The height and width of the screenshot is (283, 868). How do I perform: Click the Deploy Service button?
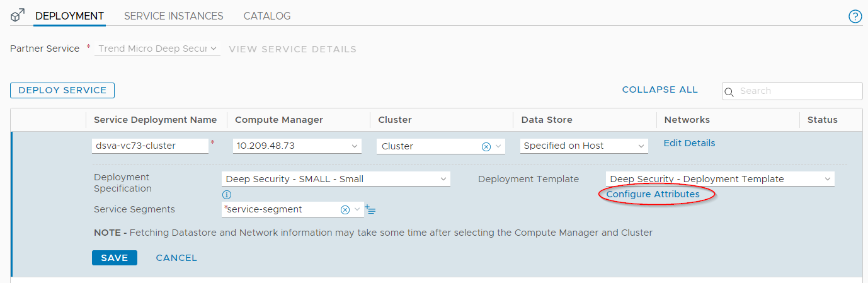point(62,90)
